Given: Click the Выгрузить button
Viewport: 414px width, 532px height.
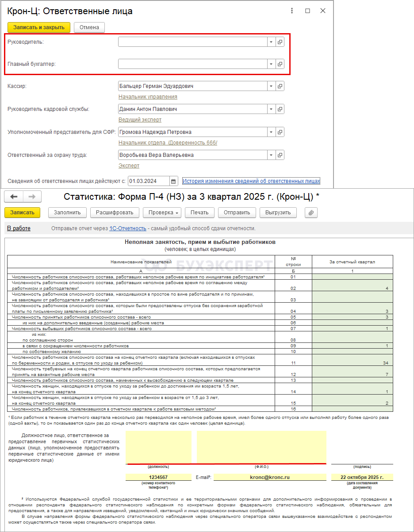Looking at the screenshot, I should point(278,213).
